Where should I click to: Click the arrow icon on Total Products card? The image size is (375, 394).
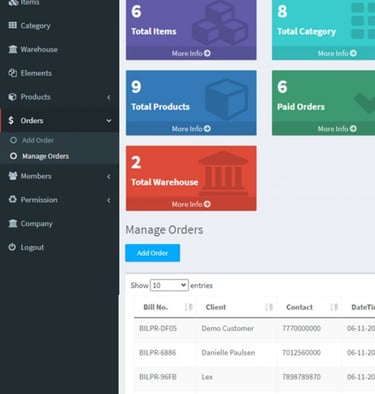click(x=207, y=128)
